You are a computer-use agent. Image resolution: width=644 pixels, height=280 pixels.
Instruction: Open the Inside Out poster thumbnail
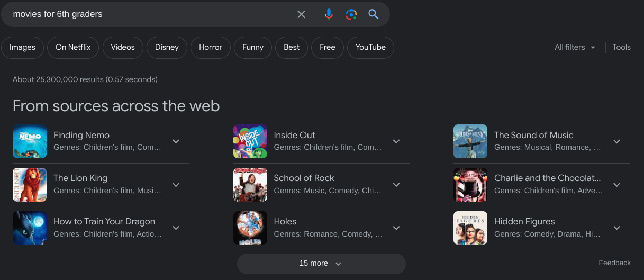pos(250,141)
